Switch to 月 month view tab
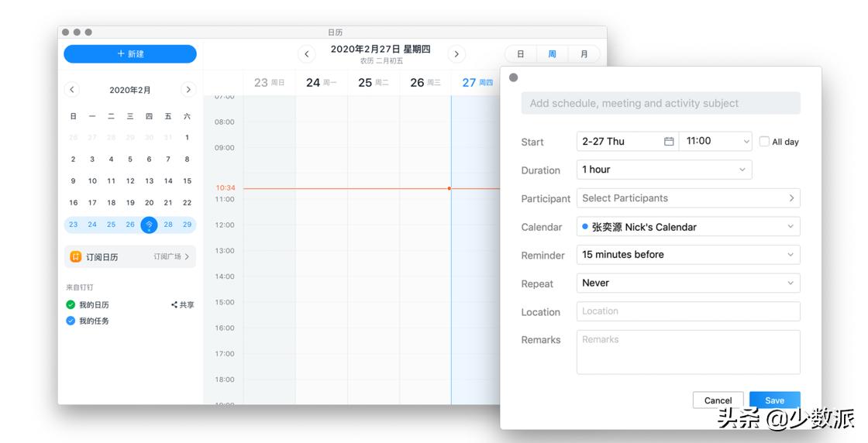The height and width of the screenshot is (443, 868). (x=584, y=54)
